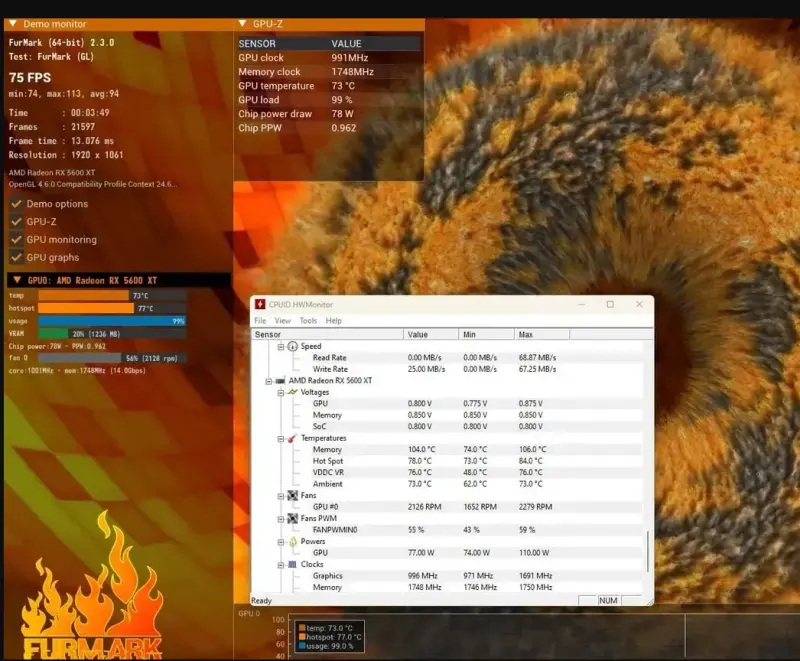Click the Voltages lightning icon in the tree
The width and height of the screenshot is (800, 661).
click(292, 392)
